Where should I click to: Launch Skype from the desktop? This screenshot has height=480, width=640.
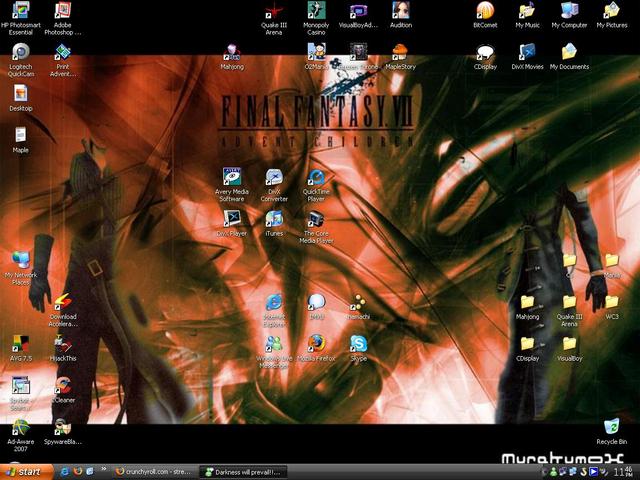click(358, 348)
